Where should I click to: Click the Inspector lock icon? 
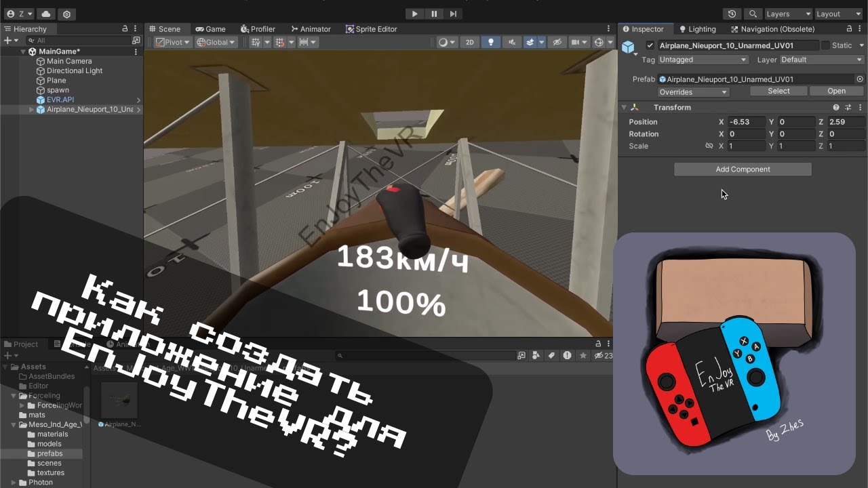tap(850, 29)
